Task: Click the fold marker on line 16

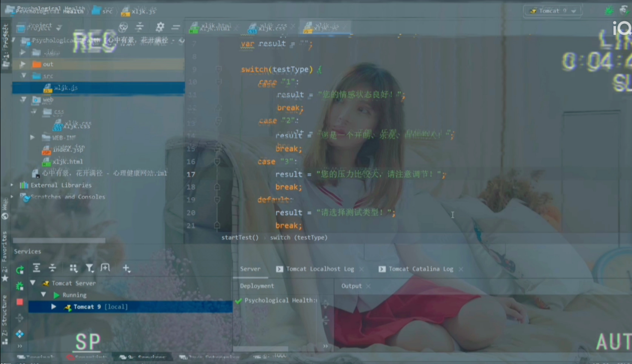Action: [217, 162]
